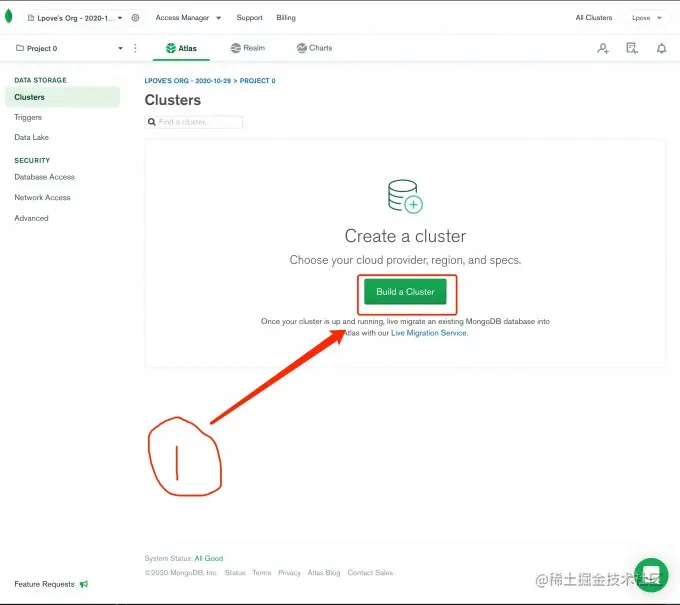Open the Status footer link

point(235,573)
